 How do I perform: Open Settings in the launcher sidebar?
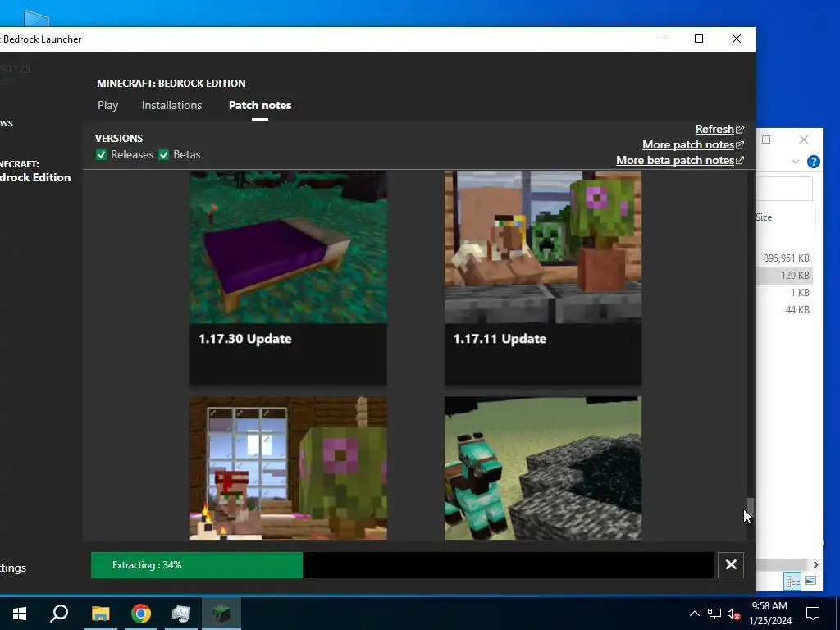click(x=13, y=568)
